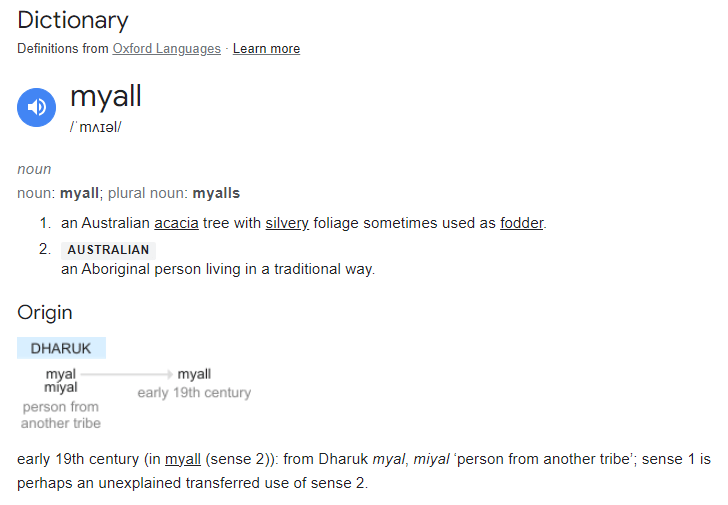Click the italic noun part-of-speech label
Image resolution: width=728 pixels, height=505 pixels.
pyautogui.click(x=34, y=169)
